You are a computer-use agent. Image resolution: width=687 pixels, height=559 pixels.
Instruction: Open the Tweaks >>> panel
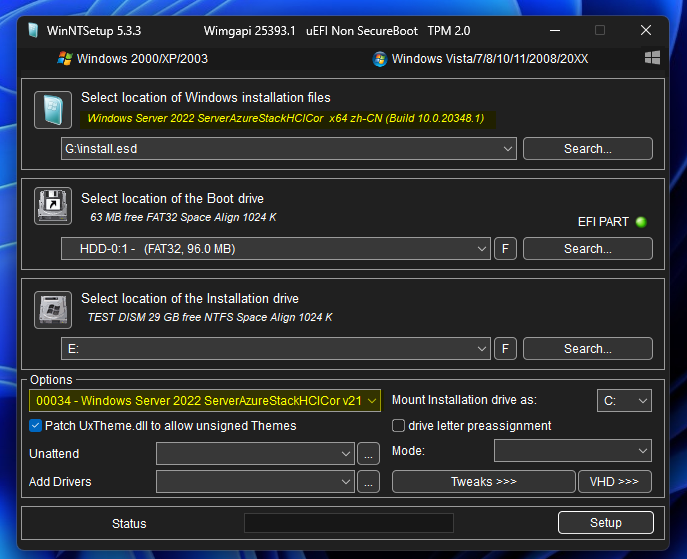coord(484,482)
